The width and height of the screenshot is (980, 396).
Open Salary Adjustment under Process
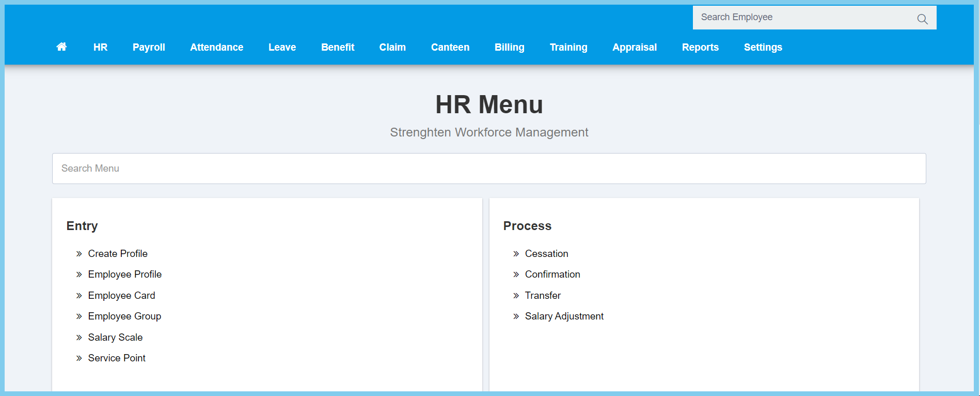[x=564, y=316]
